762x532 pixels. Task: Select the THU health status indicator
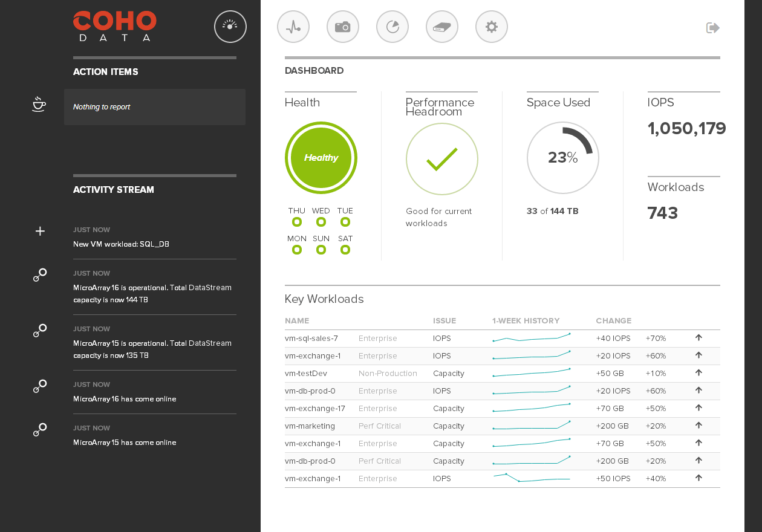coord(297,222)
